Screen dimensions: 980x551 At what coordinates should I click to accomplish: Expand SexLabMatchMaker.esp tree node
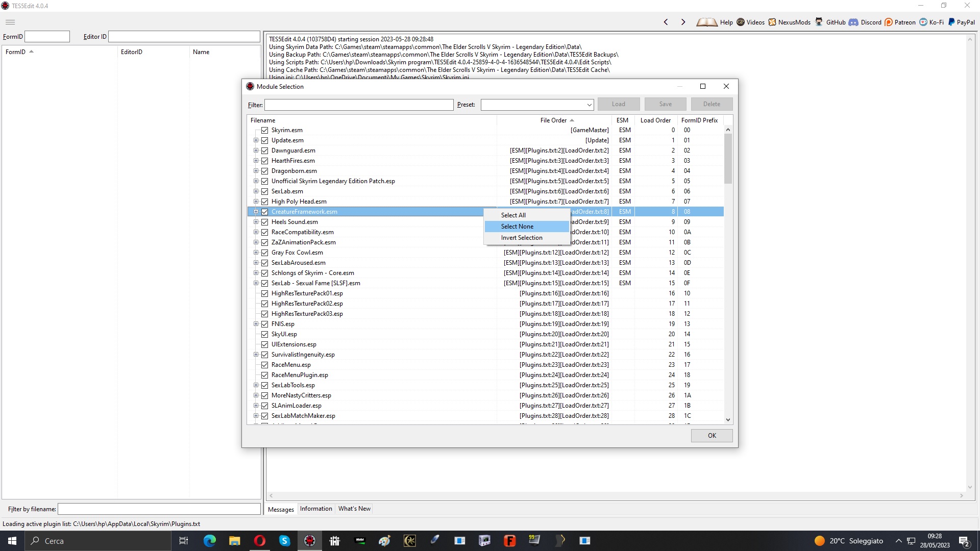tap(256, 416)
